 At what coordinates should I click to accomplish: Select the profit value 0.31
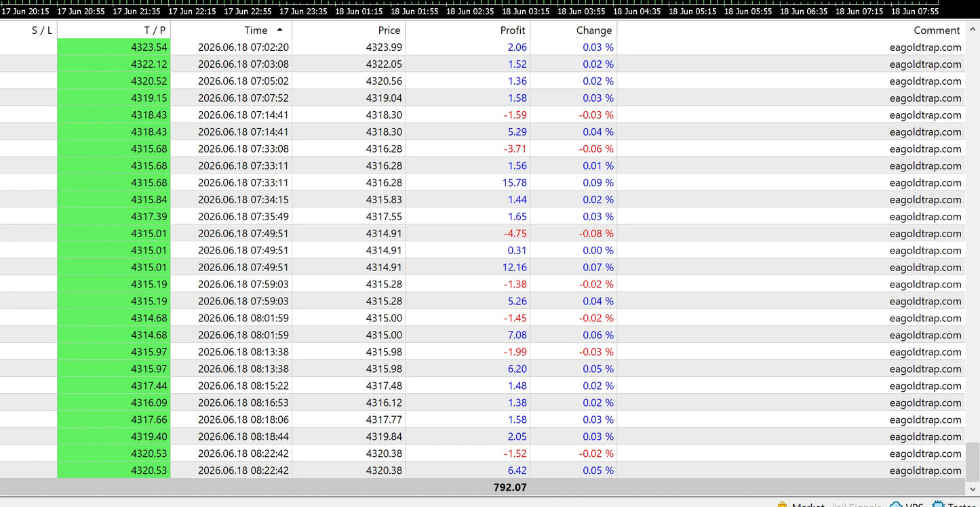coord(517,250)
